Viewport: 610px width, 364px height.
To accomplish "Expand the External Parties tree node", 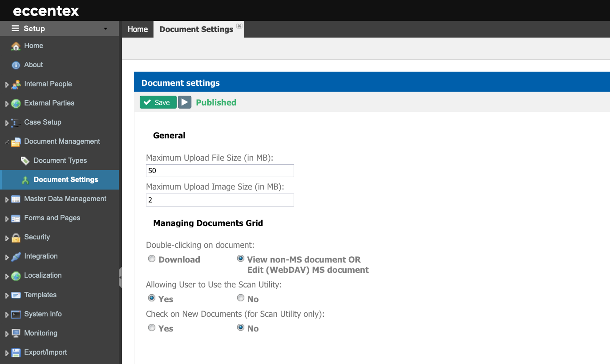I will [7, 104].
